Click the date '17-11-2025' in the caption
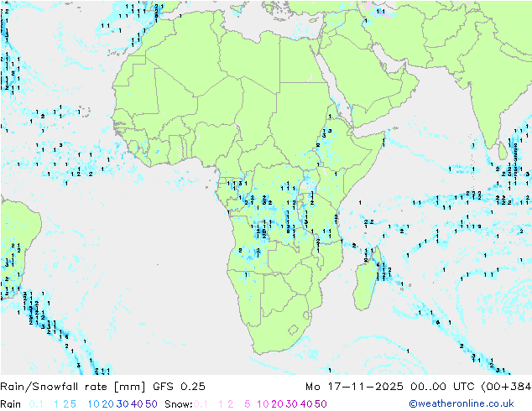This screenshot has height=411, width=532. (365, 387)
